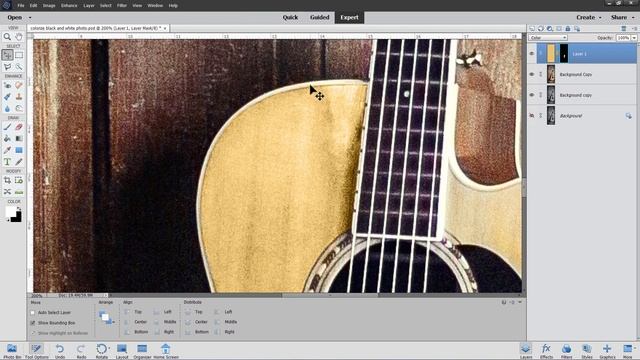Screen dimensions: 640x360
Task: Select the Smart Brush tool
Action: tap(7, 97)
